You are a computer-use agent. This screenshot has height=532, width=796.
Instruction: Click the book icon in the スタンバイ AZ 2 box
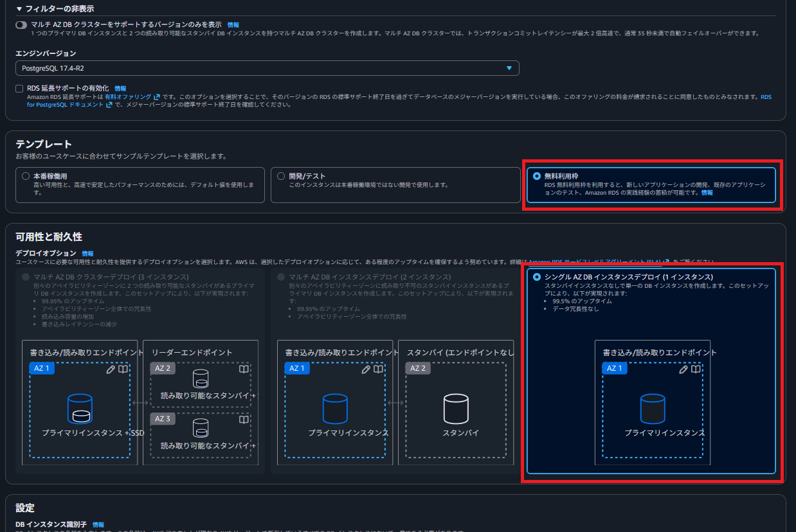tap(500, 368)
